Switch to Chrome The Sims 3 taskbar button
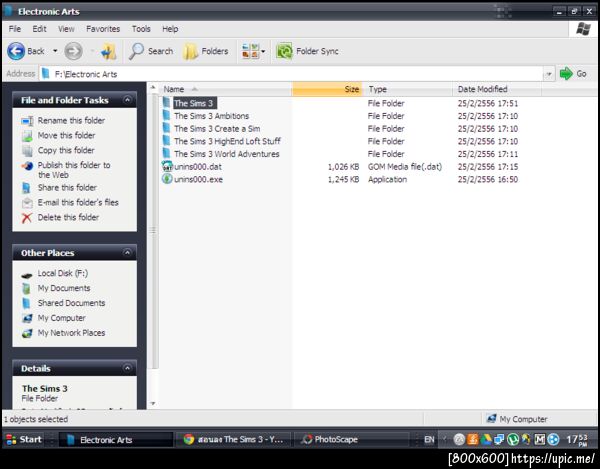The height and width of the screenshot is (469, 600). click(x=233, y=440)
